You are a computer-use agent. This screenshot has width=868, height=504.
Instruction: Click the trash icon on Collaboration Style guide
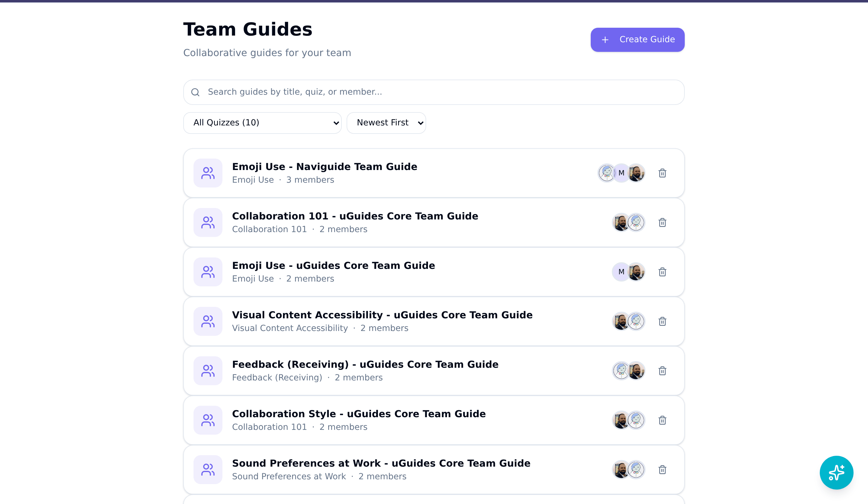coord(662,420)
